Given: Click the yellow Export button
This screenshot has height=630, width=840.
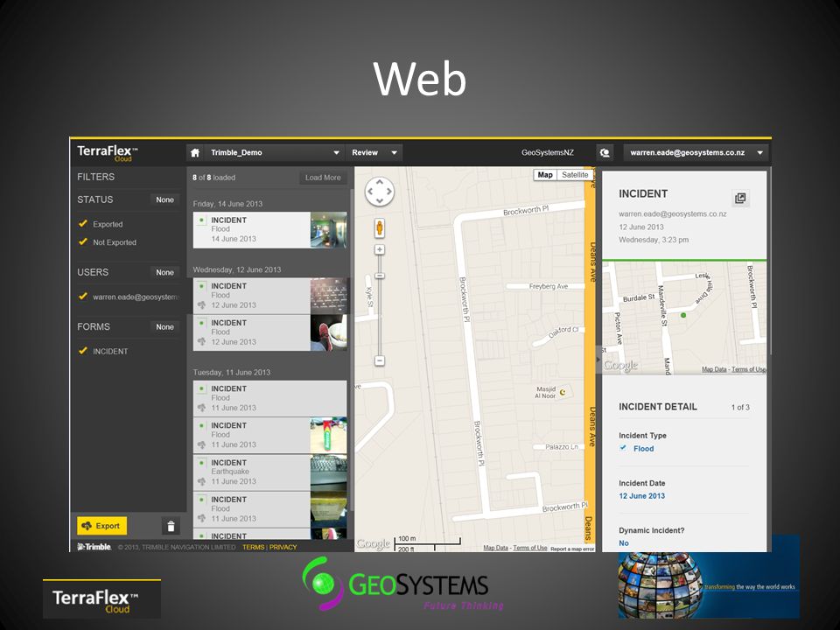Looking at the screenshot, I should pyautogui.click(x=101, y=526).
